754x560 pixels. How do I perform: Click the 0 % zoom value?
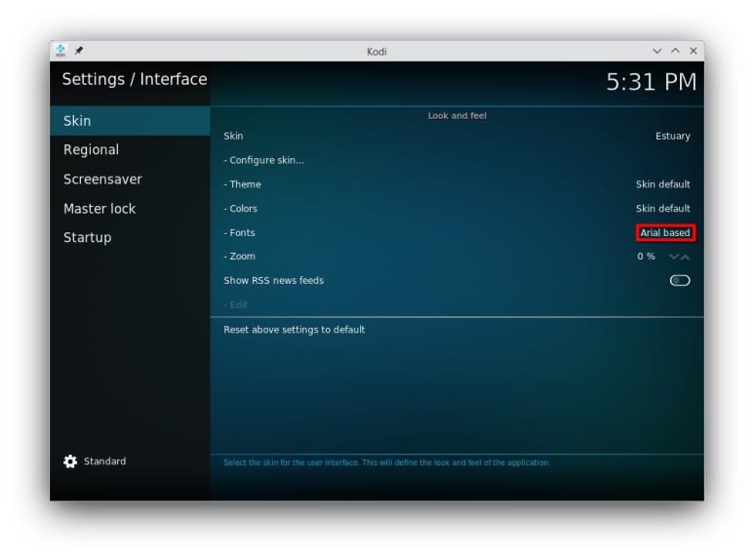646,257
